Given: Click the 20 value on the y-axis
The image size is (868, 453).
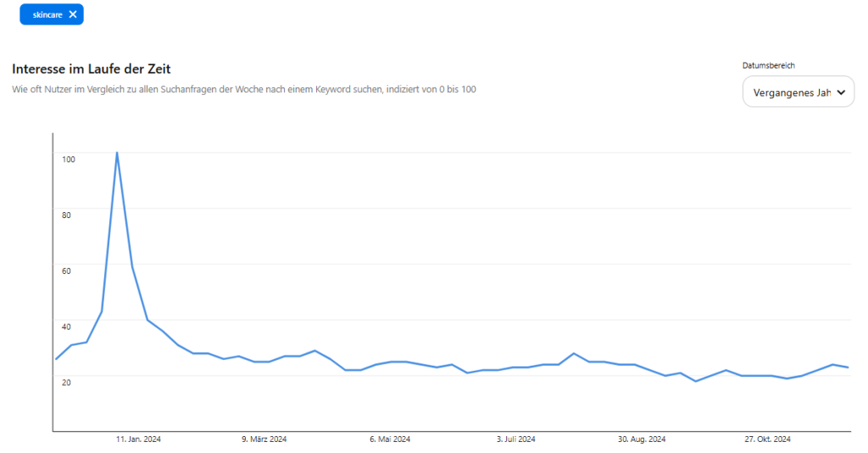Looking at the screenshot, I should [66, 382].
